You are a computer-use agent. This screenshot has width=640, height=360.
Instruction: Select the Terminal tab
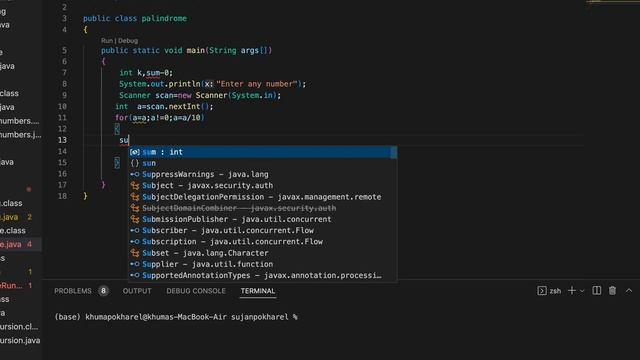tap(258, 291)
